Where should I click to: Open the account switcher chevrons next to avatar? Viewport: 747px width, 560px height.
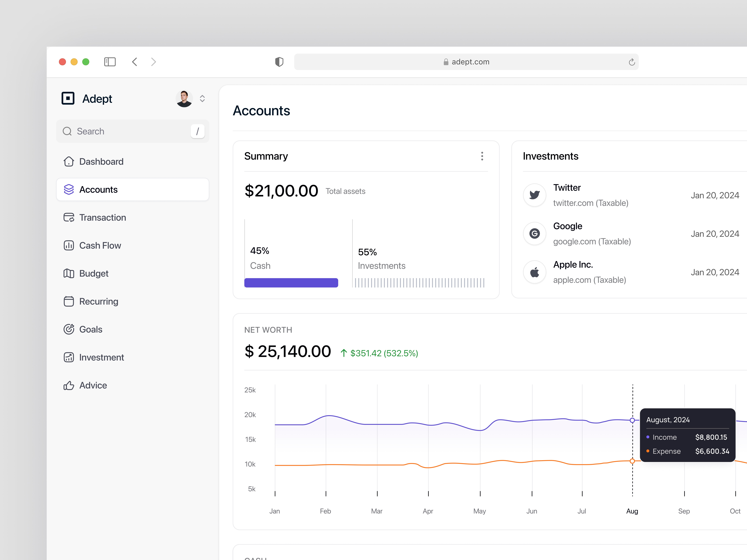(202, 99)
